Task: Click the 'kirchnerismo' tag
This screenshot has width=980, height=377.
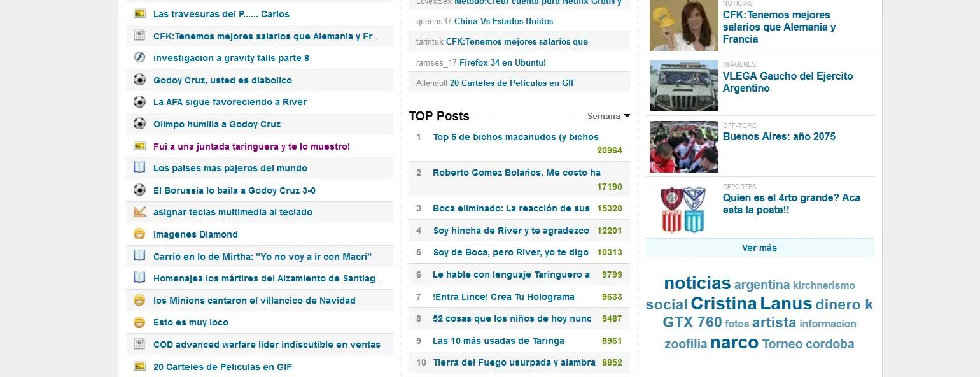Action: pyautogui.click(x=824, y=286)
